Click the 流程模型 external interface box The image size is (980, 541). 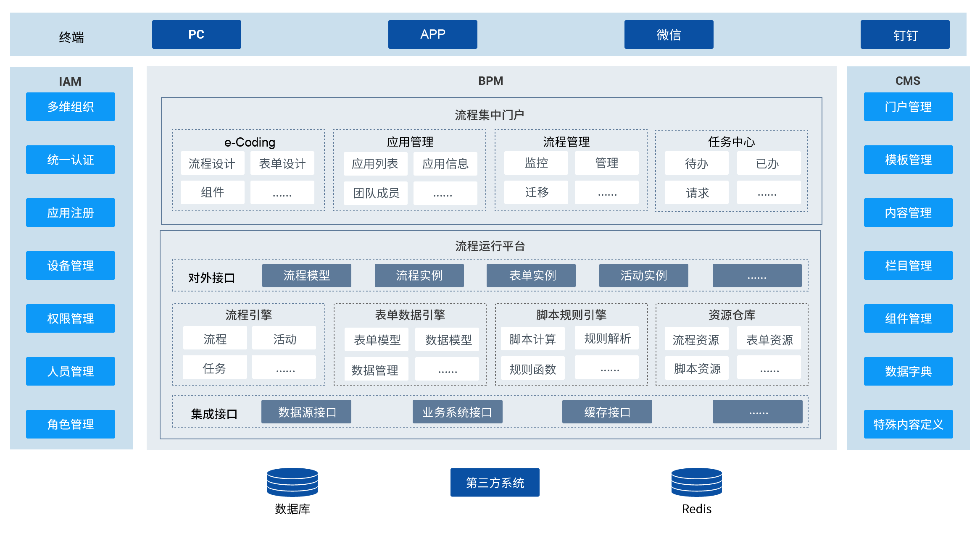pyautogui.click(x=307, y=276)
